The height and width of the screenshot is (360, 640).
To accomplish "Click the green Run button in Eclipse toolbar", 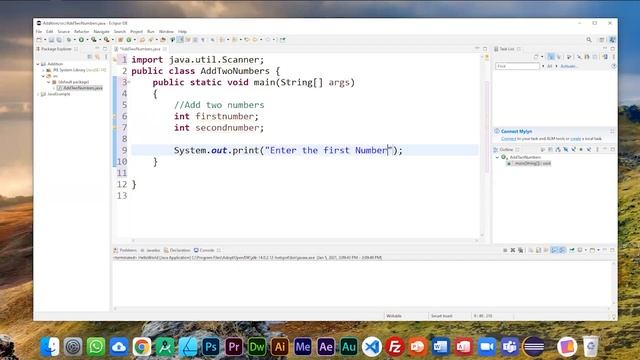I will click(x=81, y=40).
